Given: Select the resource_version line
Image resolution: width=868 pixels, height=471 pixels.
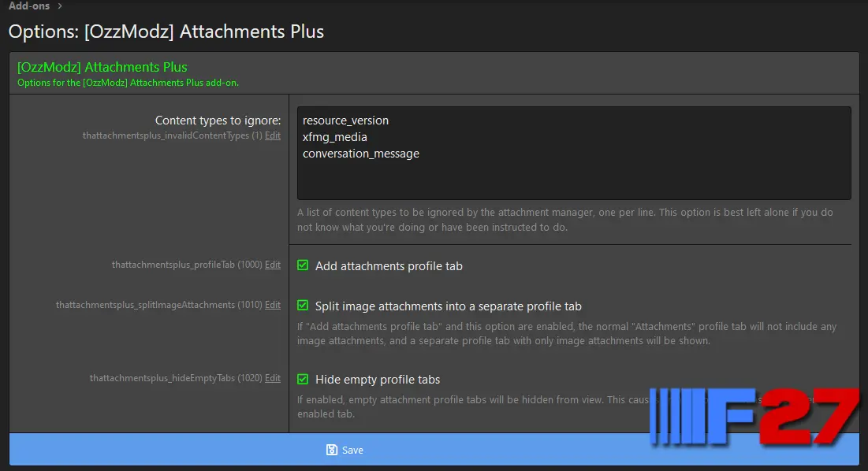Looking at the screenshot, I should pos(345,121).
